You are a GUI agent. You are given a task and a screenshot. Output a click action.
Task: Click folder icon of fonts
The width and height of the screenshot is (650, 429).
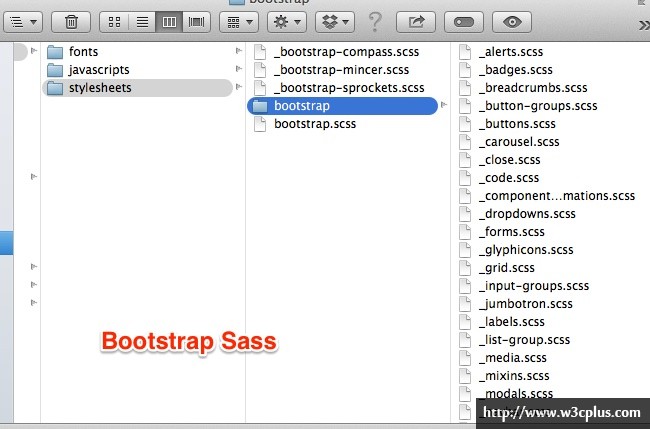[x=55, y=52]
